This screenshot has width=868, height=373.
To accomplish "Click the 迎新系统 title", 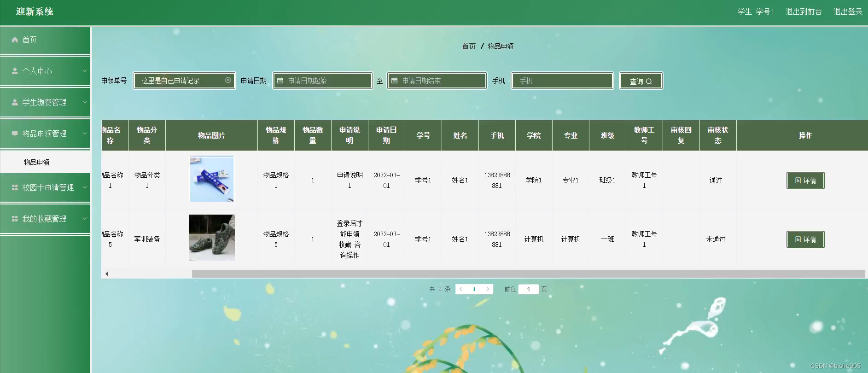I will tap(35, 12).
